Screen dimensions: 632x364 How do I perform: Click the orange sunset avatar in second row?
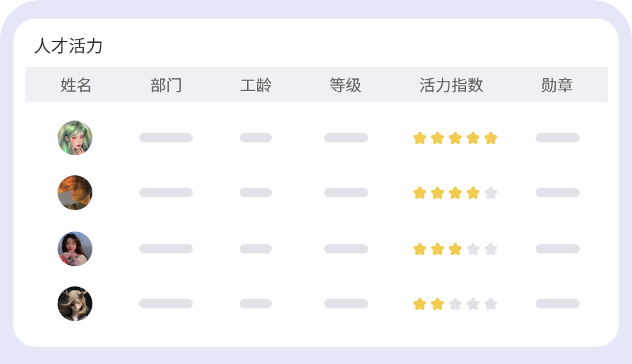click(x=75, y=193)
